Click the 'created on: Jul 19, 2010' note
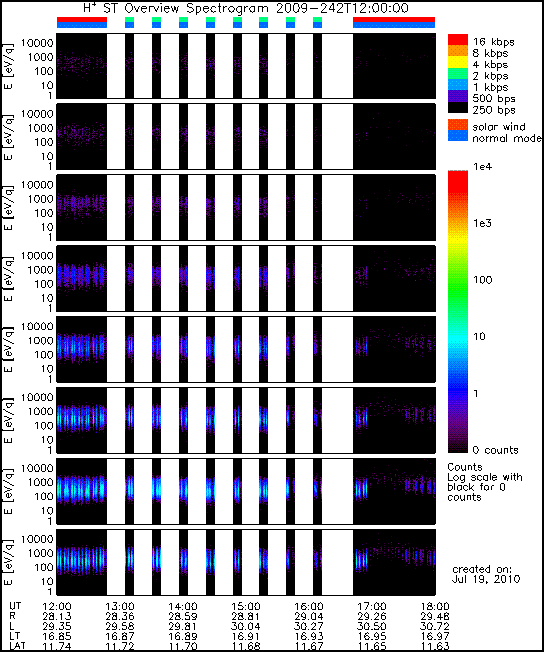Viewport: 544px width, 652px height. pyautogui.click(x=485, y=574)
